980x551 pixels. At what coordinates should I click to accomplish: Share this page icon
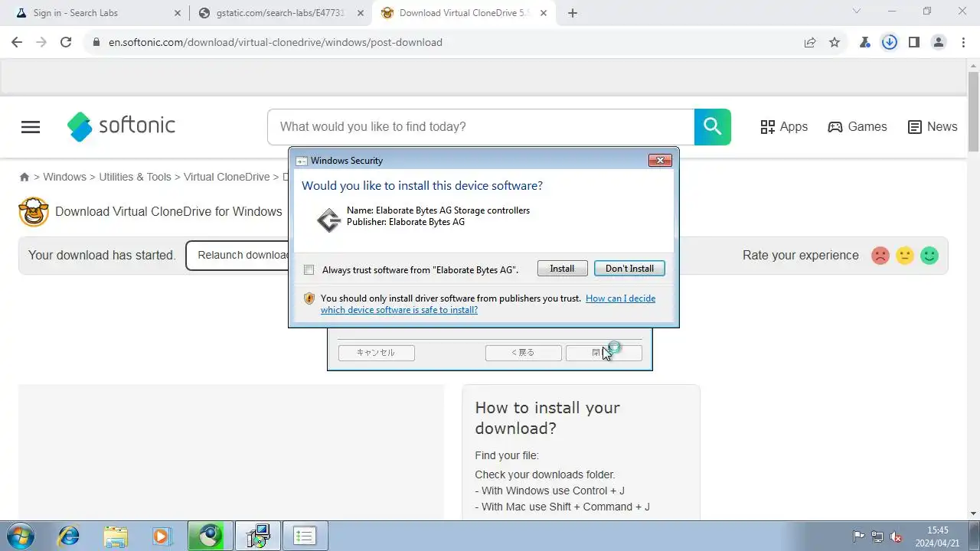[810, 42]
